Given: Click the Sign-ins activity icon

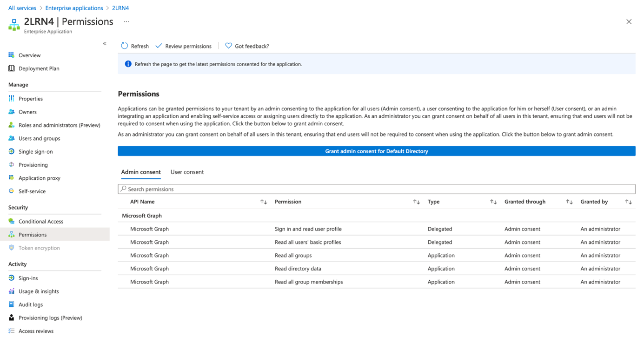Looking at the screenshot, I should click(x=12, y=278).
